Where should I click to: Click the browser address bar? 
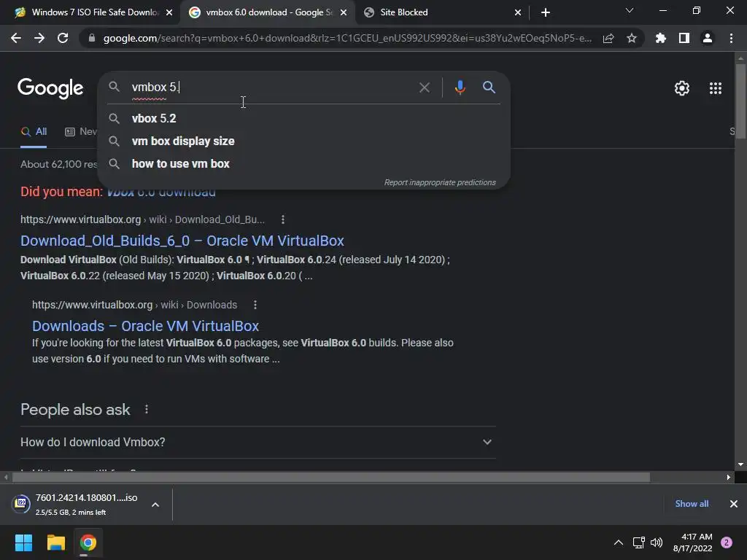pos(347,38)
